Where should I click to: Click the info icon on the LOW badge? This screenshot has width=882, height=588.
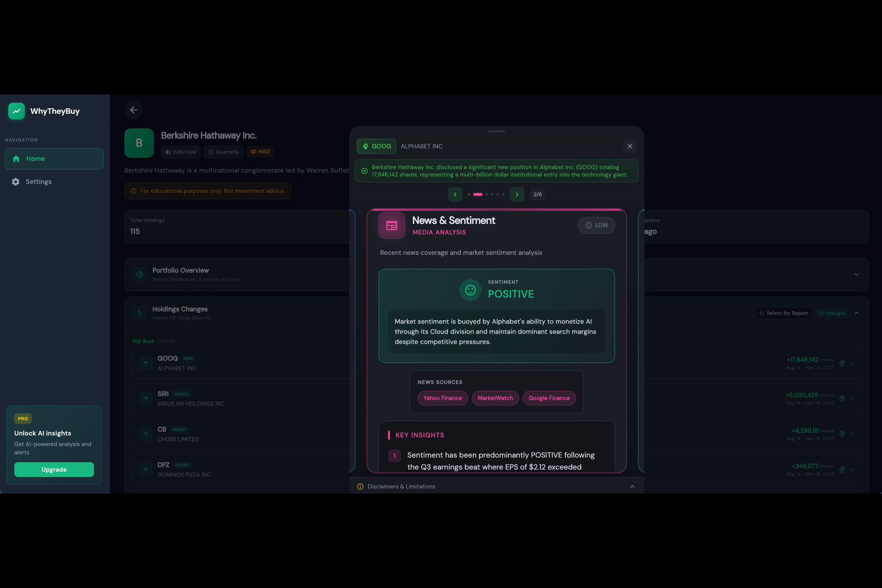588,225
